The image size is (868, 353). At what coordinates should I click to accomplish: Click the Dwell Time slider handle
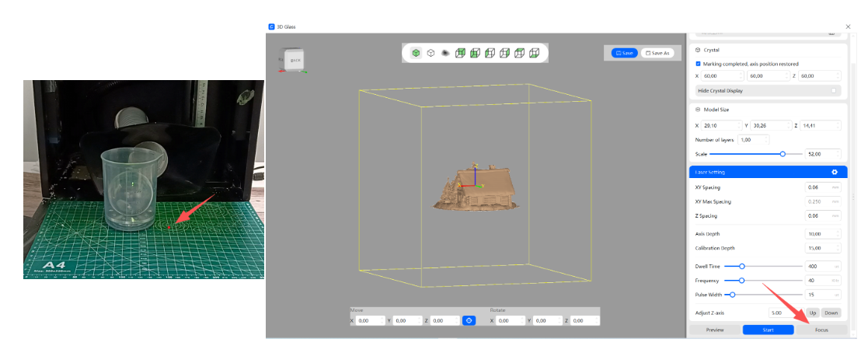(x=742, y=266)
